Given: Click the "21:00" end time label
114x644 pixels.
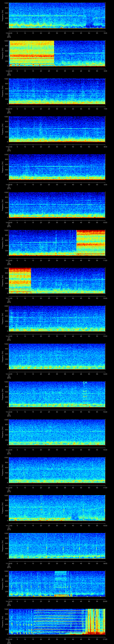Looking at the screenshot, I should tap(105, 639).
